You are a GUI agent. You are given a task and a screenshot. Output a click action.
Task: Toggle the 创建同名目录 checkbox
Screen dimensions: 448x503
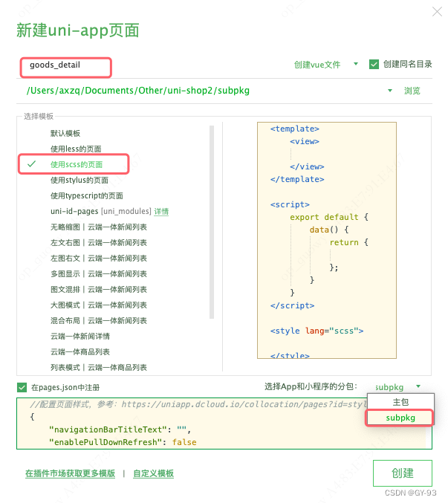(x=374, y=64)
